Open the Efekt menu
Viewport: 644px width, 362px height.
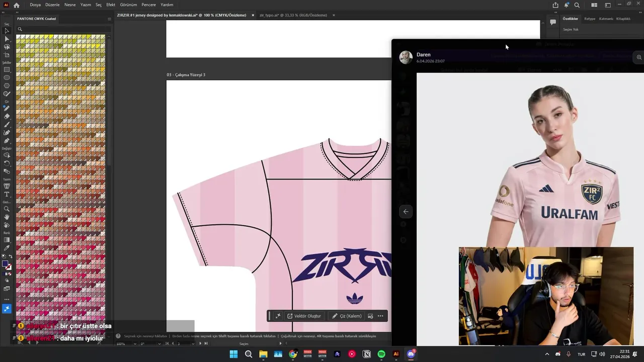coord(111,5)
